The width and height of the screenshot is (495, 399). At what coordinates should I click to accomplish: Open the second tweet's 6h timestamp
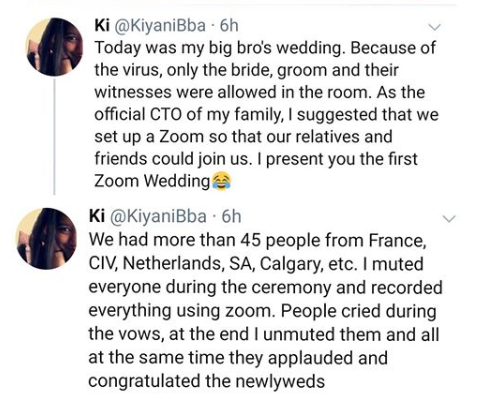point(231,216)
